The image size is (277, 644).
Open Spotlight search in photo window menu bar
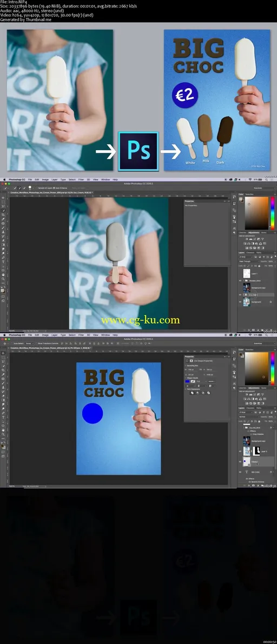(266, 179)
